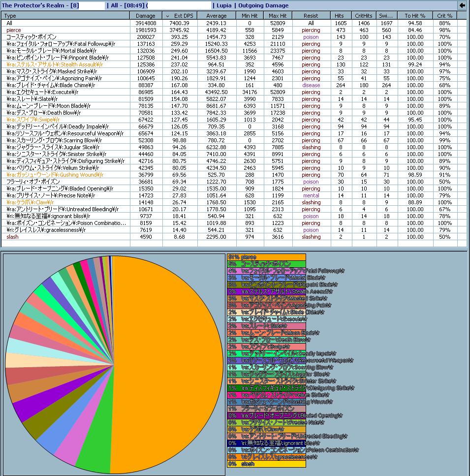
Task: Select the Precise Note row
Action: tap(234, 195)
